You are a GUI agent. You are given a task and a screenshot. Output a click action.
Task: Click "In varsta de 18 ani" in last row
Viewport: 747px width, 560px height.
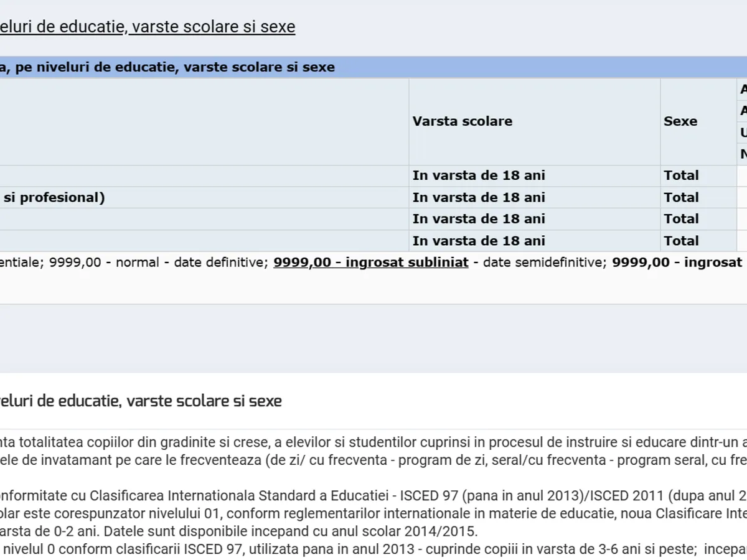point(478,241)
